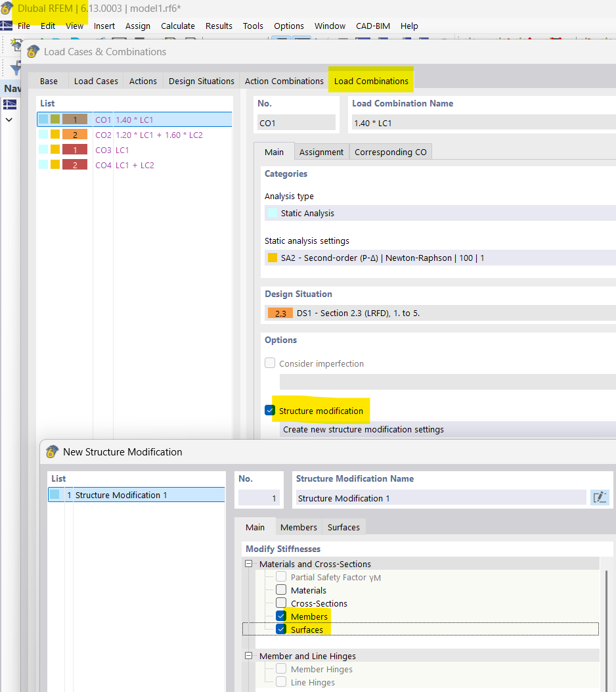Screen dimensions: 616x692
Task: Open the Design Situation DS1 dropdown
Action: coord(440,313)
